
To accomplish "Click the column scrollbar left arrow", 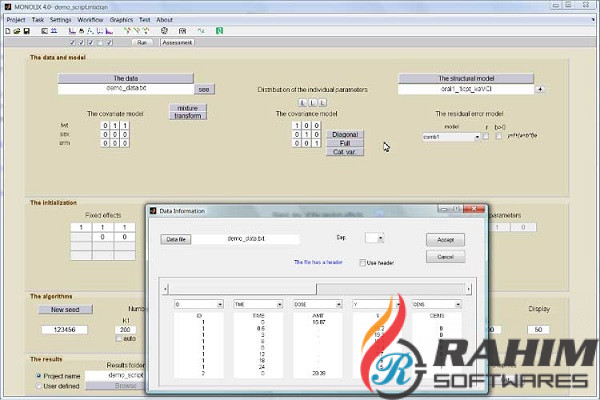I will click(x=165, y=289).
